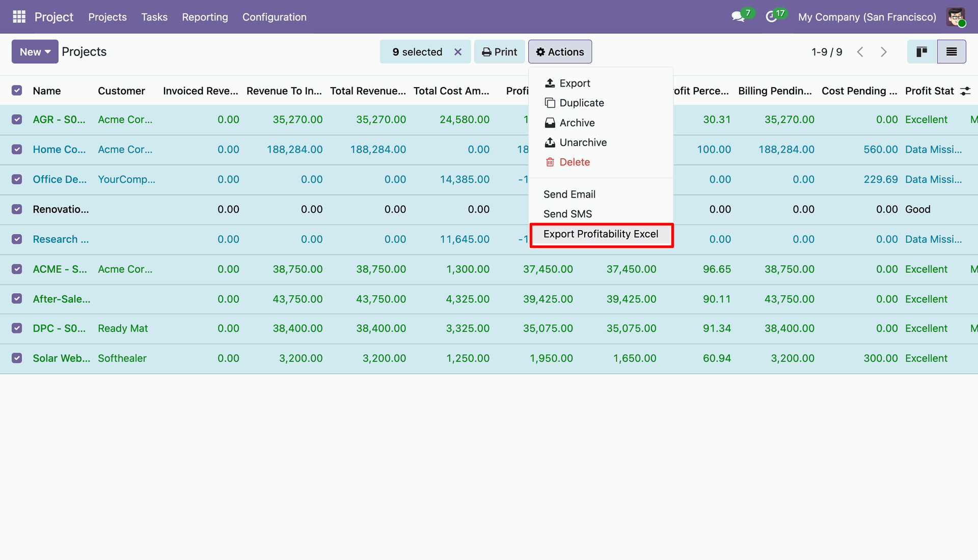
Task: Open the Reporting menu
Action: [x=205, y=17]
